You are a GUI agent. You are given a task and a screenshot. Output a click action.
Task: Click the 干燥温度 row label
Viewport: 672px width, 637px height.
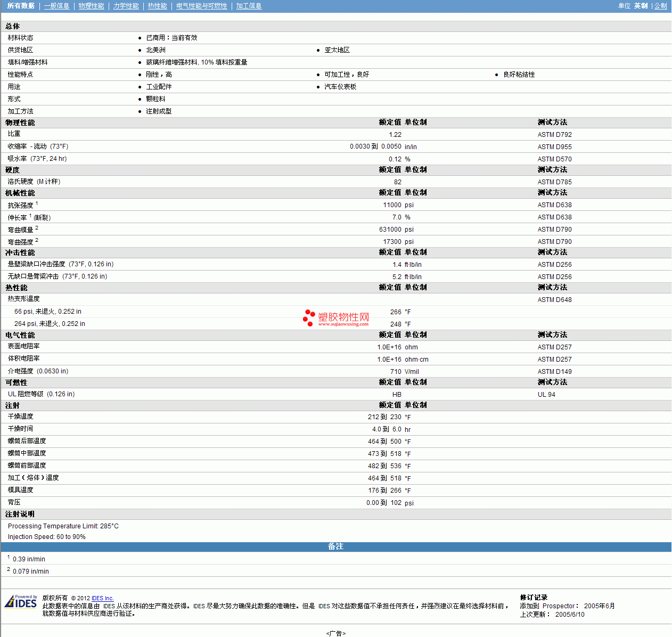pos(20,416)
